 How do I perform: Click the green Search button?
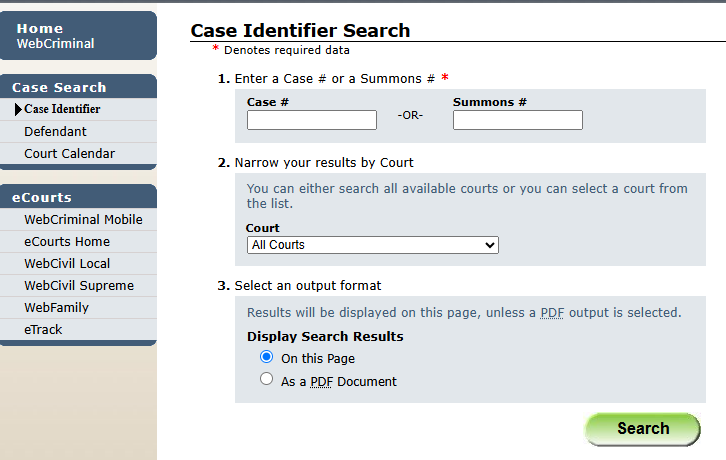pos(643,429)
